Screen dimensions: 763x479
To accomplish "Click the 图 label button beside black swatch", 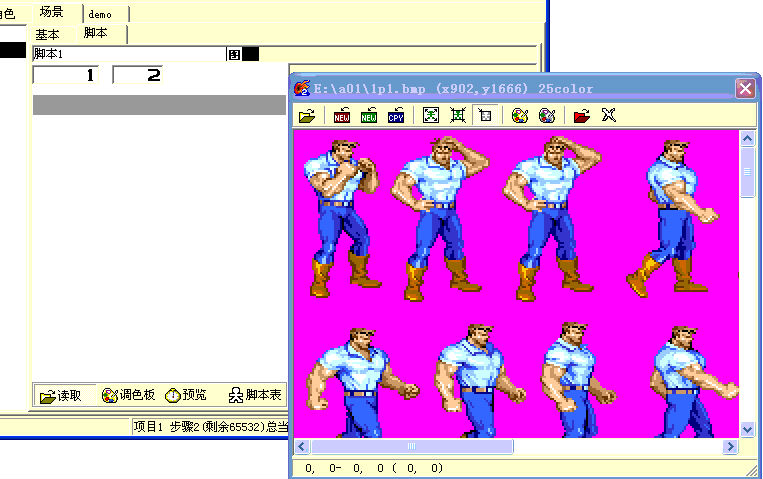I will 234,55.
